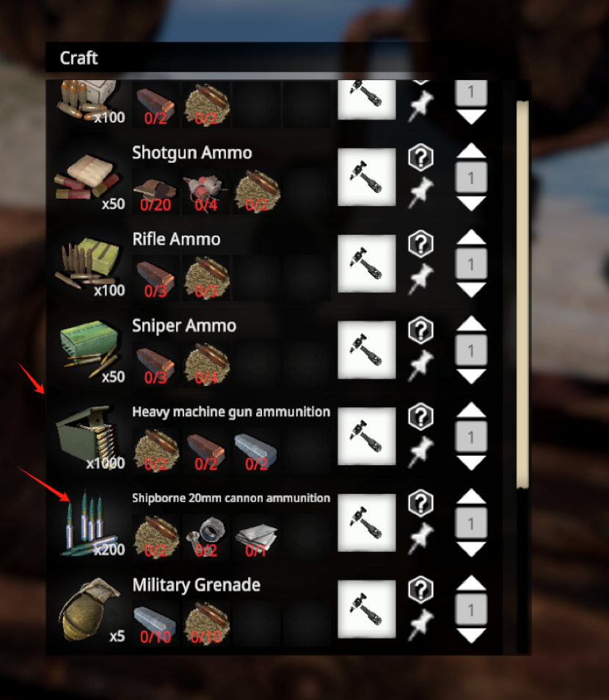Pin Heavy machine gun ammunition recipe
The width and height of the screenshot is (609, 700).
point(420,452)
